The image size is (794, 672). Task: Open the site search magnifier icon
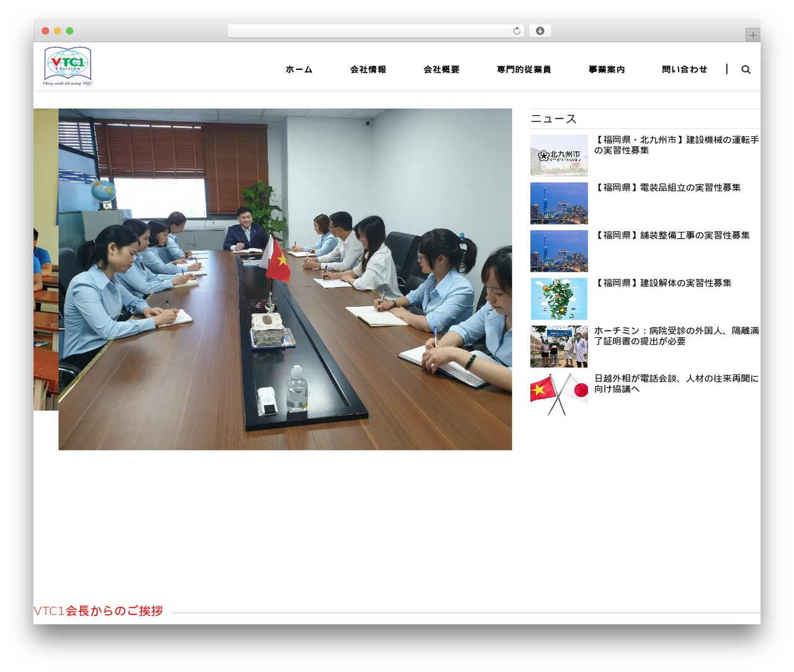[x=746, y=69]
